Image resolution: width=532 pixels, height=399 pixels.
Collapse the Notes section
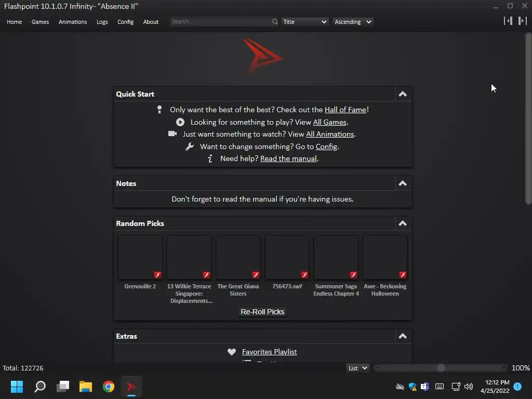[403, 183]
